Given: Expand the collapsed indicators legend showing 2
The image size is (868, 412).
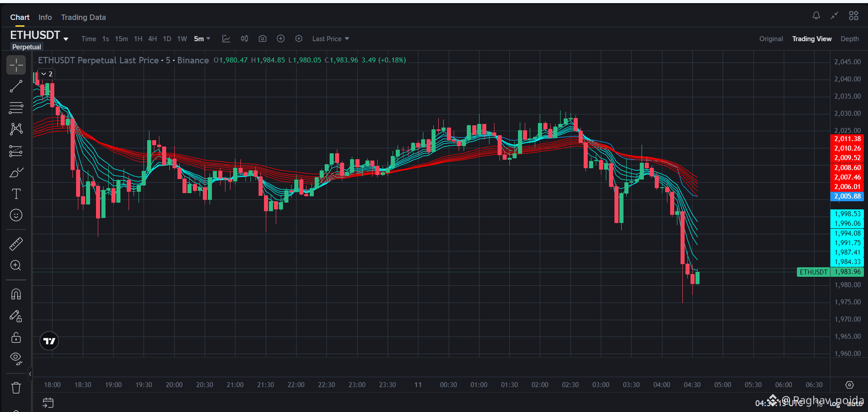Looking at the screenshot, I should pyautogui.click(x=47, y=74).
